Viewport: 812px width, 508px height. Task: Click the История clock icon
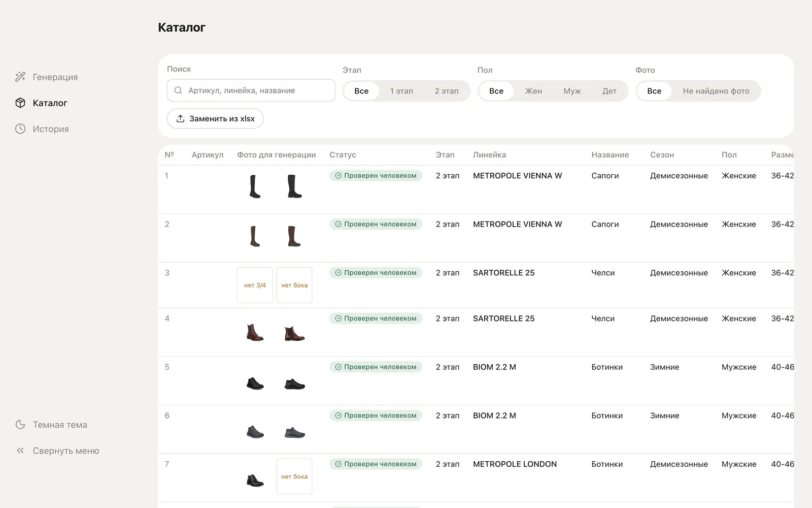click(x=20, y=129)
